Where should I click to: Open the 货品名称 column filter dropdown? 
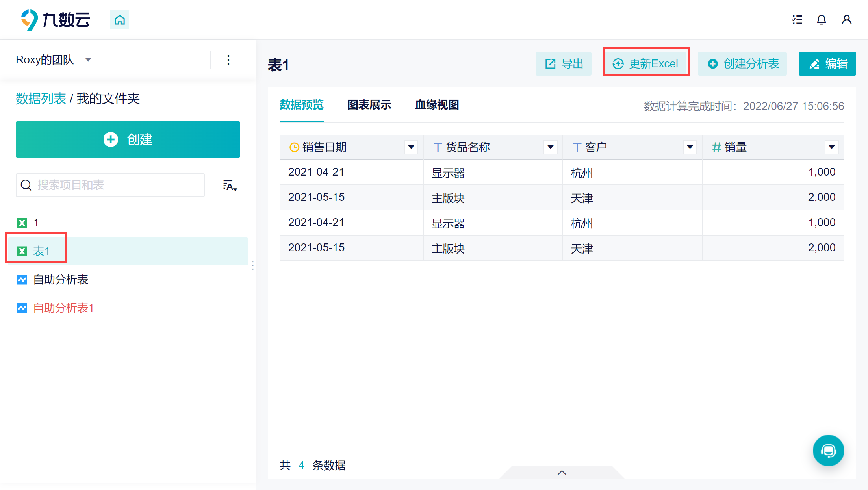coord(550,147)
